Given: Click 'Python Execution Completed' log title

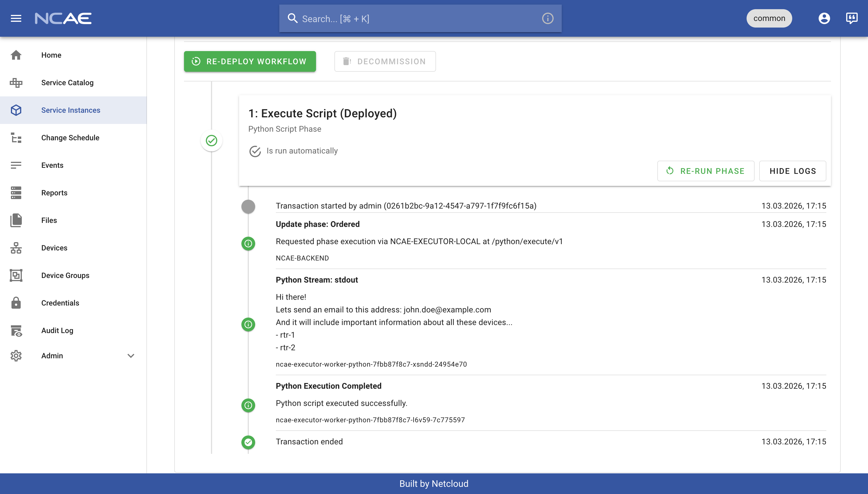Looking at the screenshot, I should pos(329,386).
